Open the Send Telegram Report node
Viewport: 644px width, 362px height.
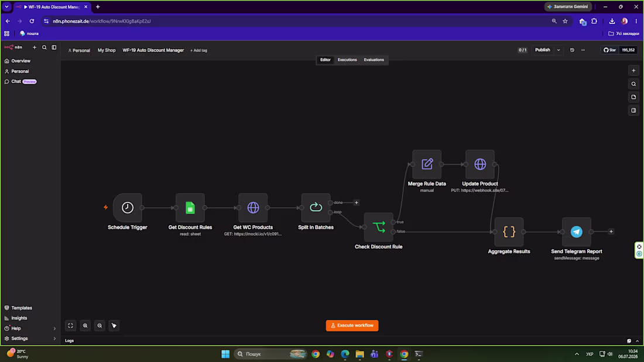[577, 232]
